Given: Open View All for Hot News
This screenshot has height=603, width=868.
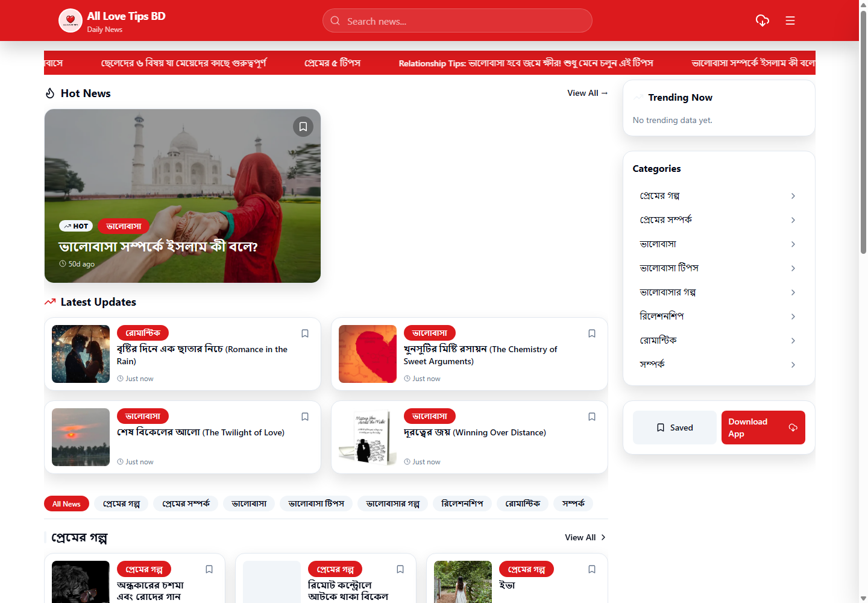Looking at the screenshot, I should (588, 93).
